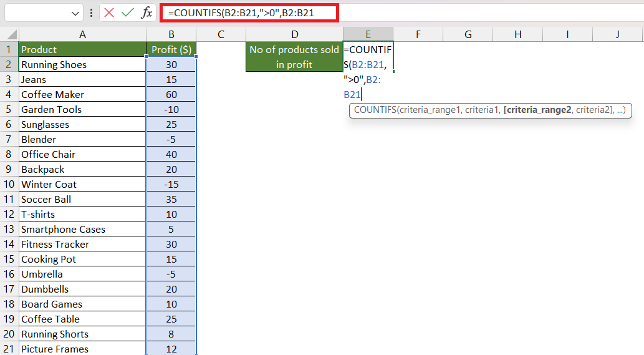Click the 'No of products sold in profit' cell
This screenshot has width=644, height=355.
[x=294, y=57]
